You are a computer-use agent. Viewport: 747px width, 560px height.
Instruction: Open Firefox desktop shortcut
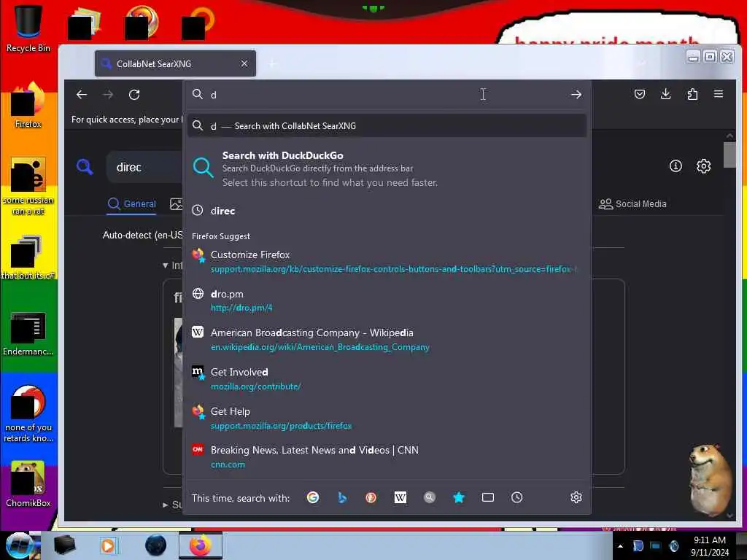coord(28,105)
